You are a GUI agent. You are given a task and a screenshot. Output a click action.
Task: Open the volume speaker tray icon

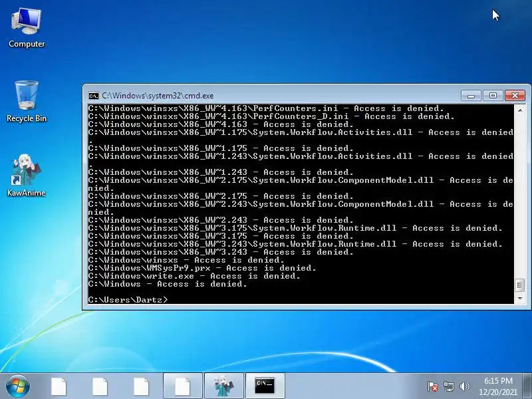(x=464, y=386)
